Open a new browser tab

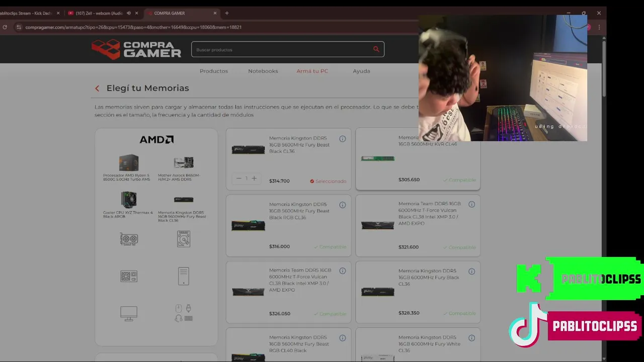227,13
